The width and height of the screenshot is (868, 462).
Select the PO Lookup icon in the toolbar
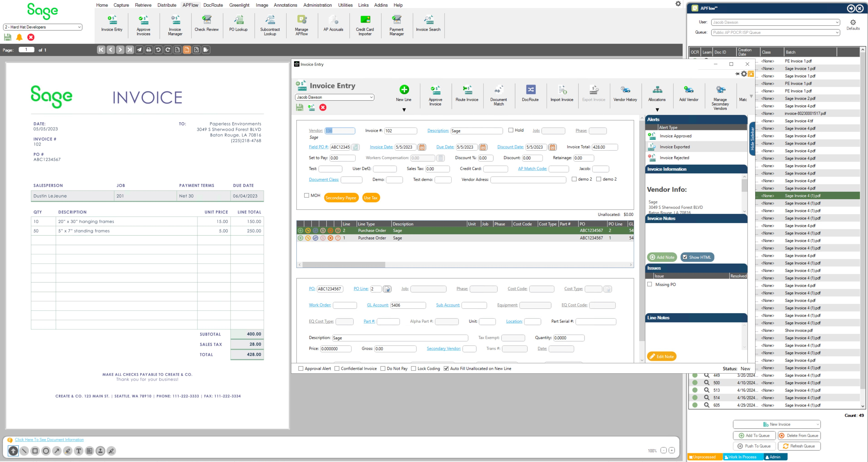238,24
